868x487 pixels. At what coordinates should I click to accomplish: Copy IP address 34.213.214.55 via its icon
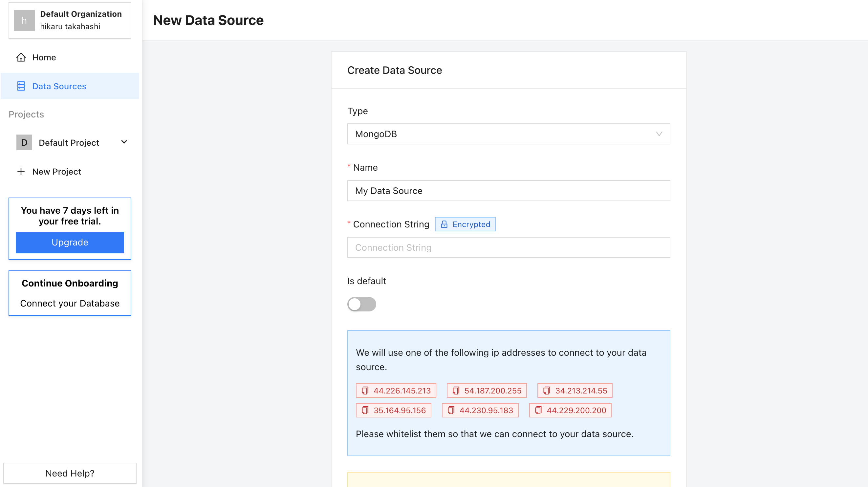click(546, 391)
